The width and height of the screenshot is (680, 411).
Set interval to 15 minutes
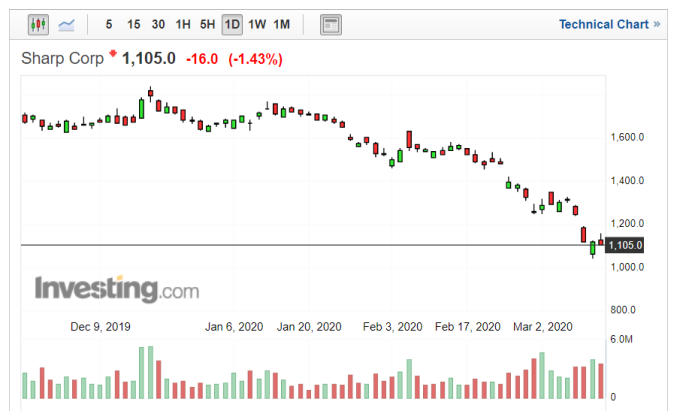click(134, 25)
